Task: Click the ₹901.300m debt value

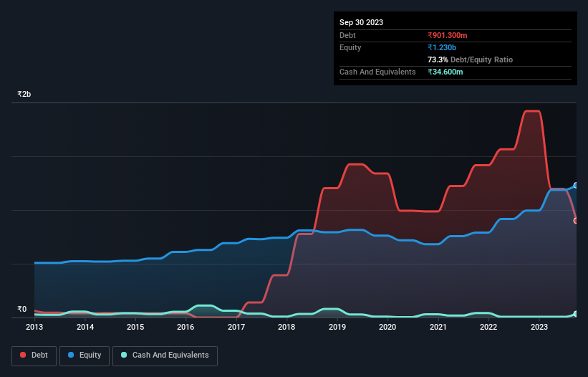Action: coord(448,35)
